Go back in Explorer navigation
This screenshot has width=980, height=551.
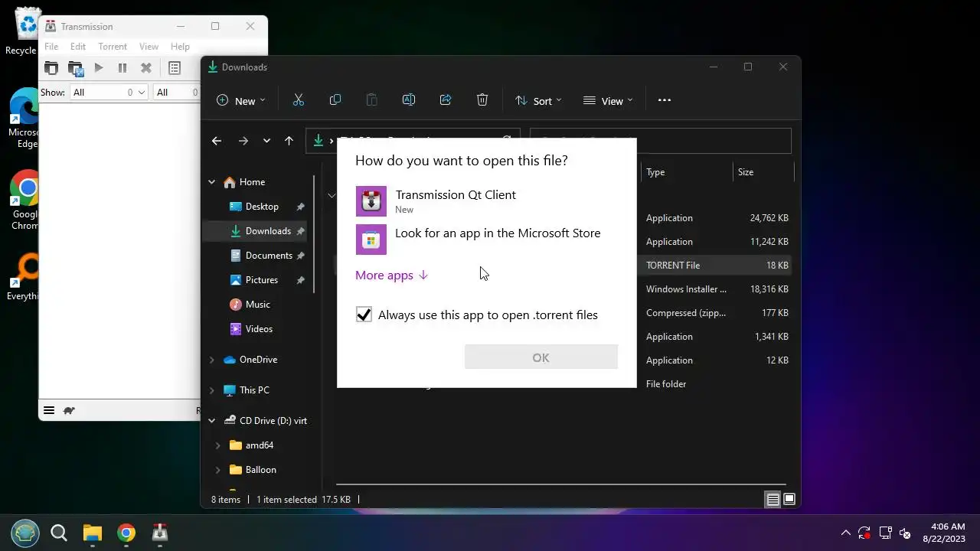pos(217,141)
